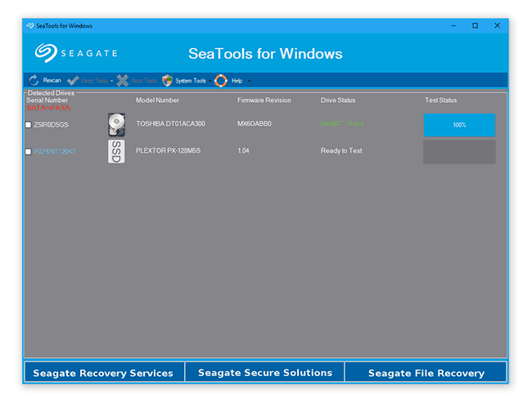Click the Drive Status column header

338,100
